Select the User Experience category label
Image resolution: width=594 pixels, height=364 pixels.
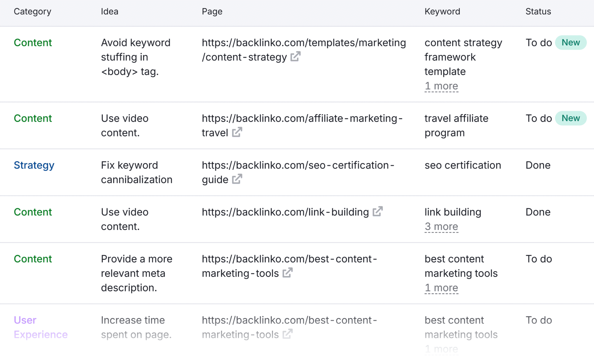point(41,327)
